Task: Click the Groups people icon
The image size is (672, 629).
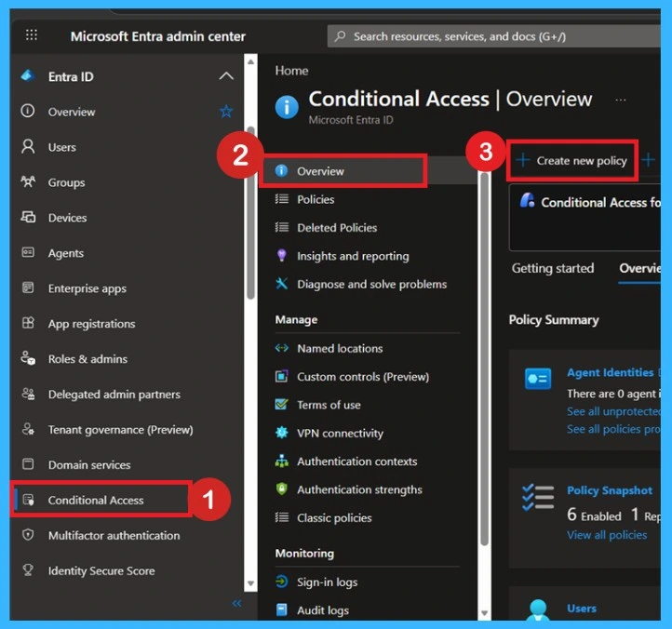Action: coord(28,181)
